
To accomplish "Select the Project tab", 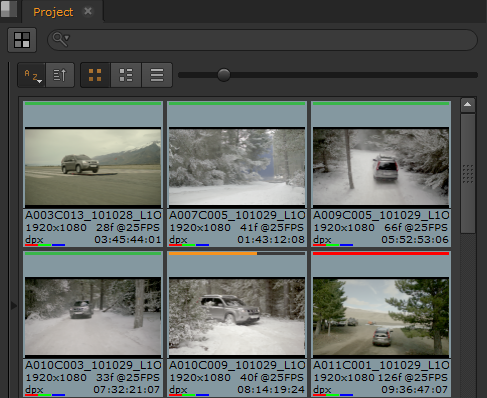I will [53, 12].
